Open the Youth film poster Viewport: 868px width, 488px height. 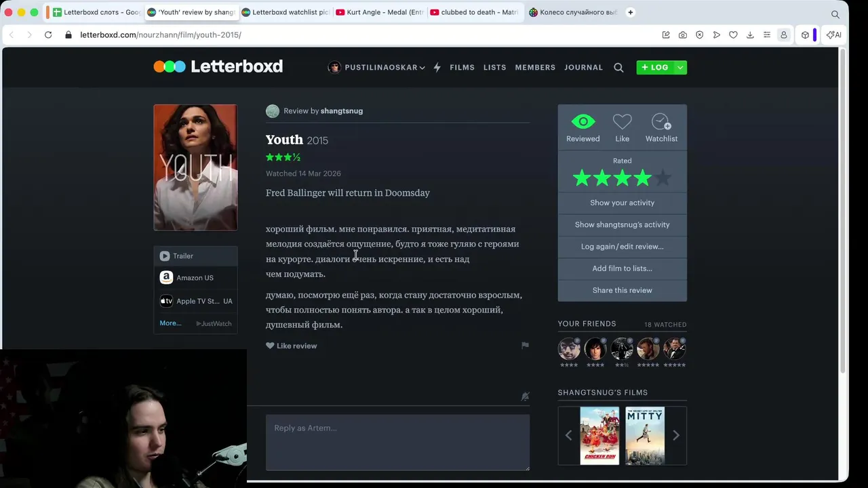[x=195, y=167]
